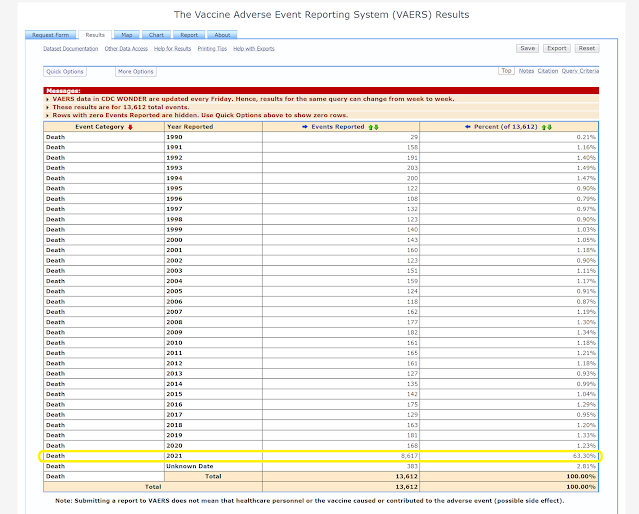Image resolution: width=639 pixels, height=514 pixels.
Task: Click message about 13,612 total events
Action: [121, 107]
